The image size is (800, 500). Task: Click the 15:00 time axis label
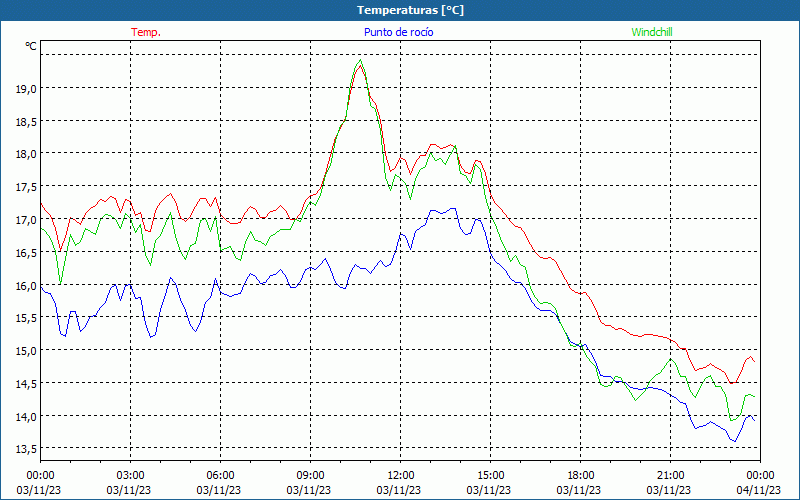tap(490, 476)
